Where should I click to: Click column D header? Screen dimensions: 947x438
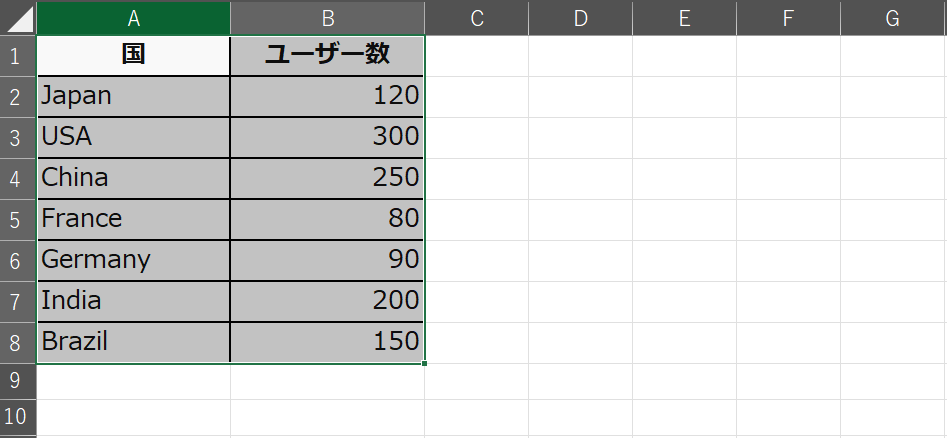(x=580, y=18)
